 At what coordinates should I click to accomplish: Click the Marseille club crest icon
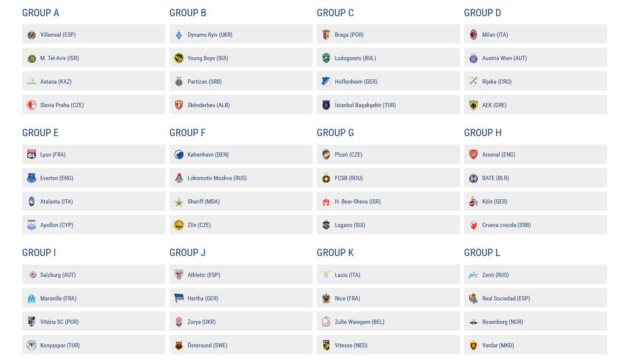32,298
